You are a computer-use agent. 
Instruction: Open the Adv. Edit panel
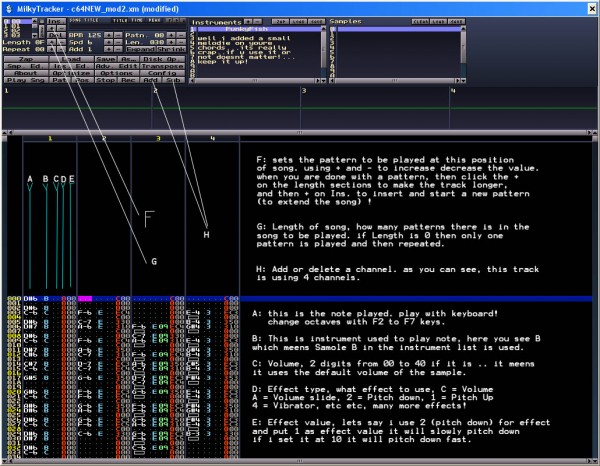pos(117,66)
